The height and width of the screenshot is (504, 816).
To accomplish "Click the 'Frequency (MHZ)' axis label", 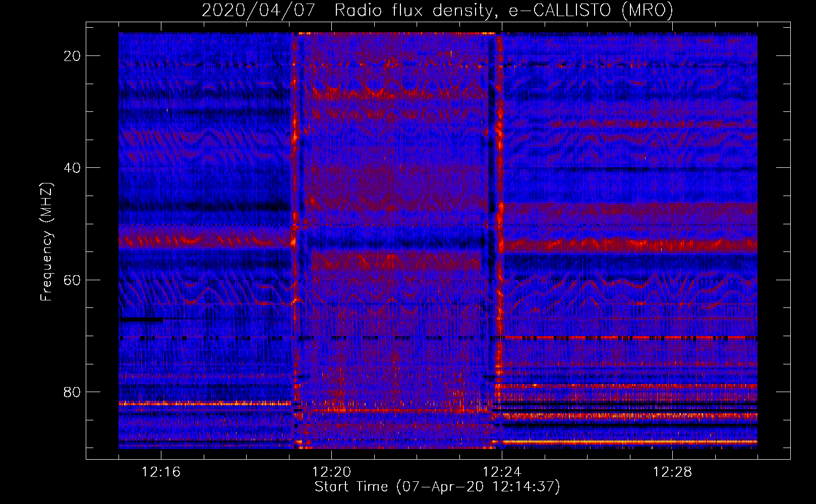I will [x=46, y=242].
